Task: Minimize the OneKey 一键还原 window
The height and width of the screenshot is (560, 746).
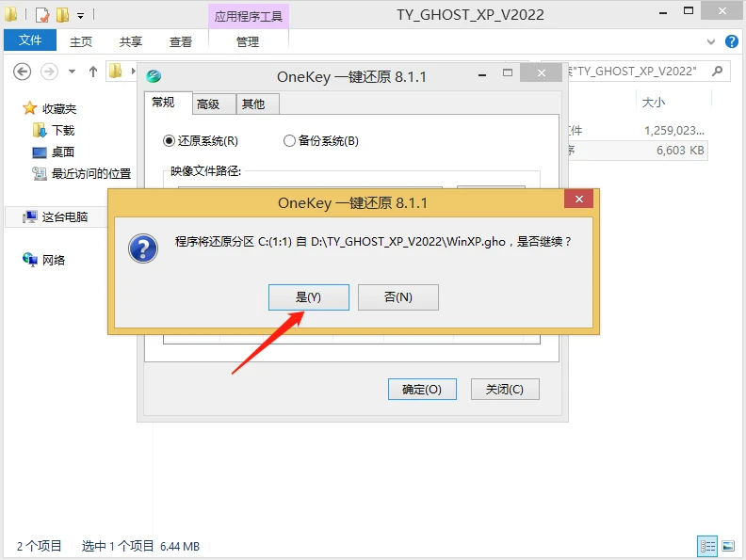Action: pos(482,74)
